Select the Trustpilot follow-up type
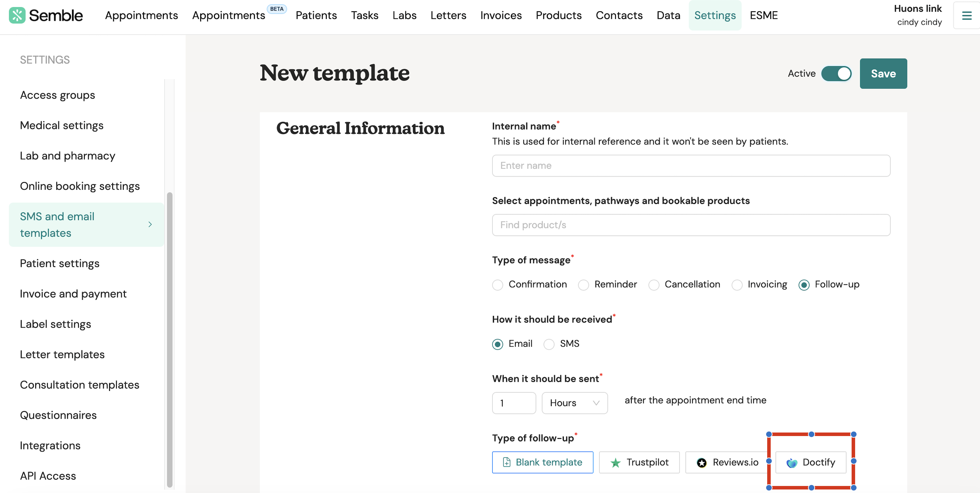Viewport: 980px width, 493px height. tap(639, 462)
